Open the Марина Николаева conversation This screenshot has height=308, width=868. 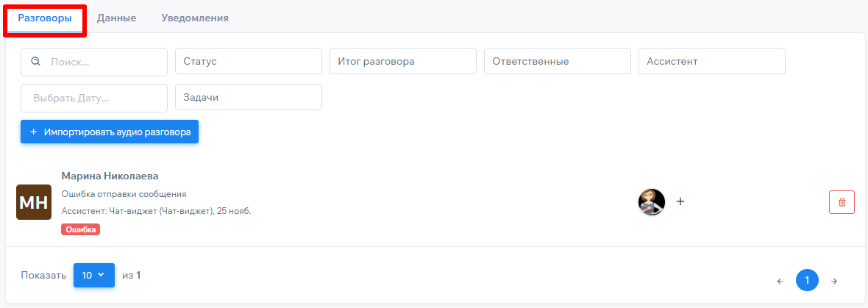[110, 176]
